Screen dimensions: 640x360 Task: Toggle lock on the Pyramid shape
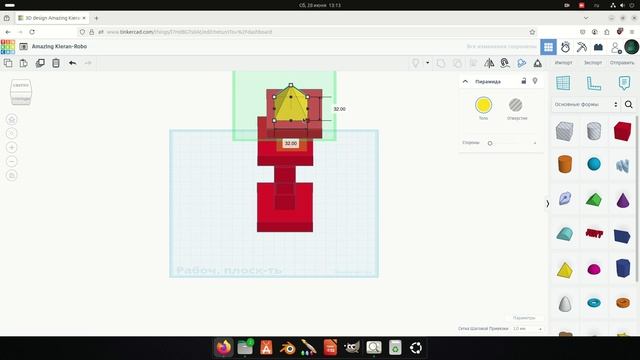pos(524,81)
